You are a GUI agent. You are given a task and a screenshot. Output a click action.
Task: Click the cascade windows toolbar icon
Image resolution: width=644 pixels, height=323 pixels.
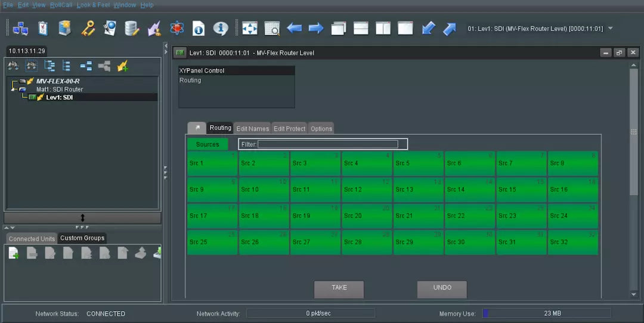pyautogui.click(x=339, y=29)
